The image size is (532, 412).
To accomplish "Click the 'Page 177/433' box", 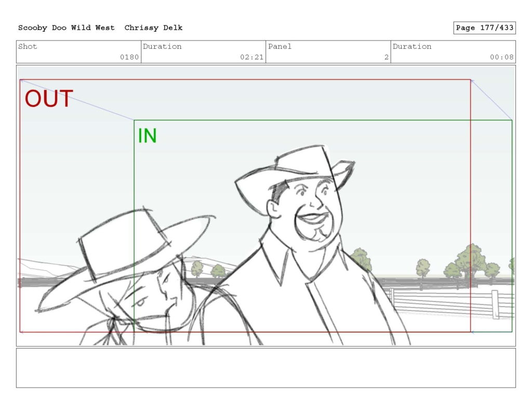I will 485,28.
